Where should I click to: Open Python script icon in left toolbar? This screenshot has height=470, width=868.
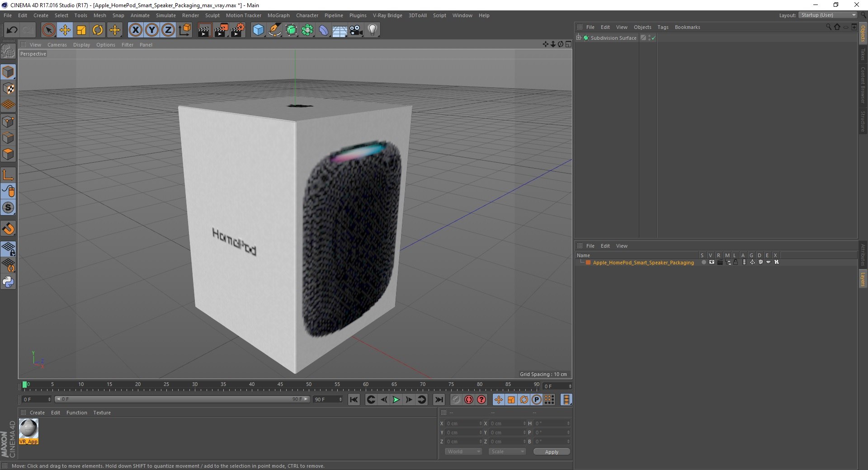[8, 282]
